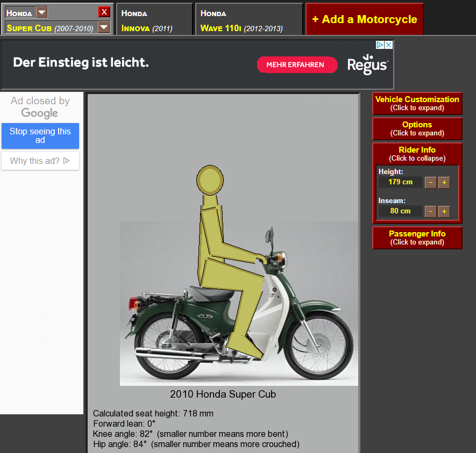This screenshot has height=453, width=476.
Task: Click Why this ad link
Action: (40, 161)
